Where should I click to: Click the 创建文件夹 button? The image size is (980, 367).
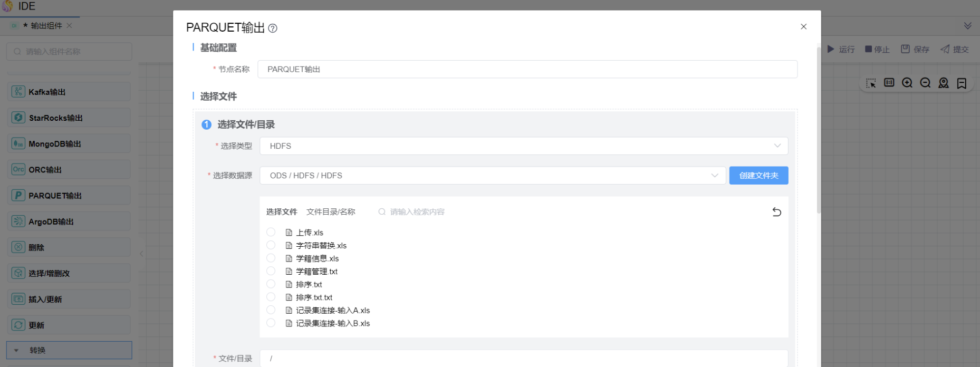point(758,176)
